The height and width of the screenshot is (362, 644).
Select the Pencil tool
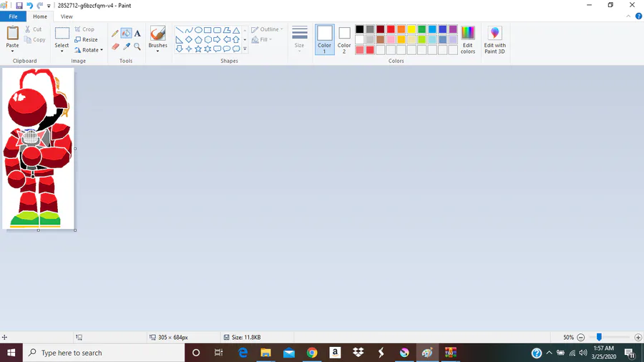115,33
